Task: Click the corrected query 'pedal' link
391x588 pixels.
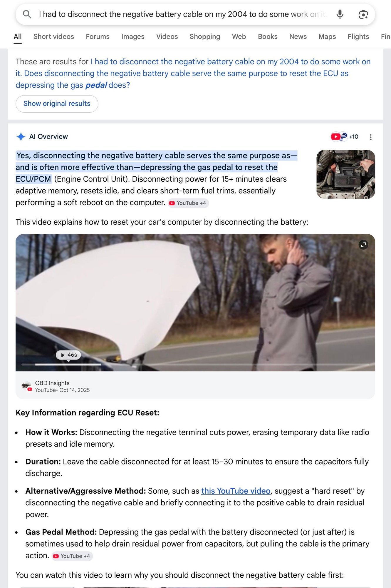Action: tap(96, 85)
